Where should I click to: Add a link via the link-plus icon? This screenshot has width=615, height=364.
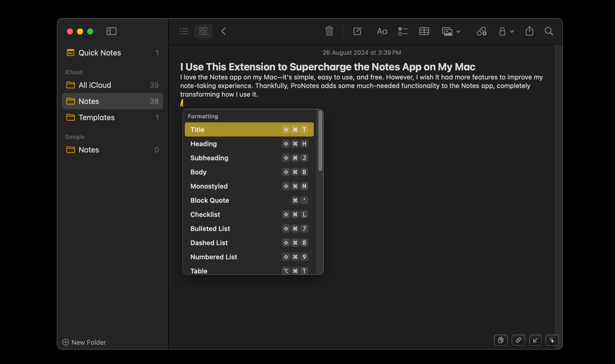pos(481,31)
